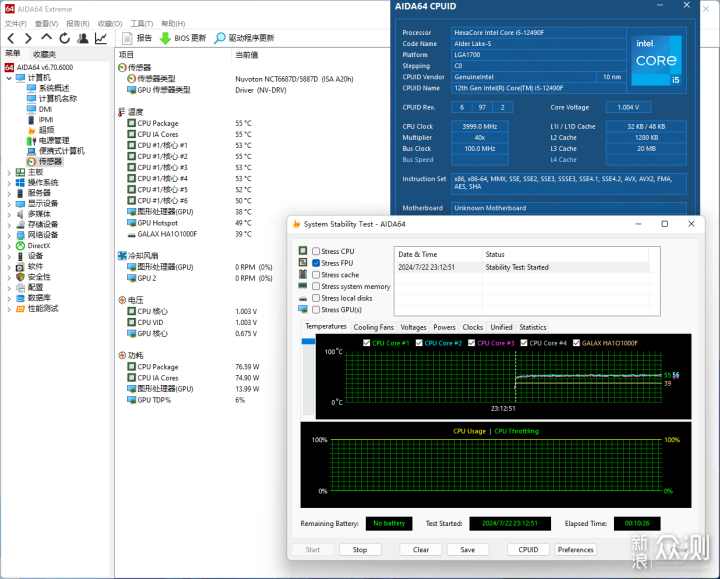The height and width of the screenshot is (579, 720).
Task: Toggle GALAX HA1O1000F graph checkbox
Action: (x=577, y=343)
